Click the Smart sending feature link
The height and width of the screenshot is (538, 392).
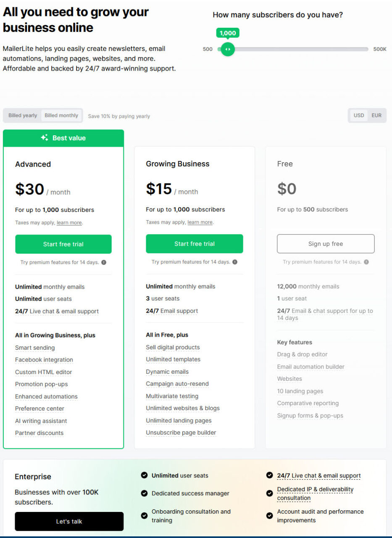35,348
